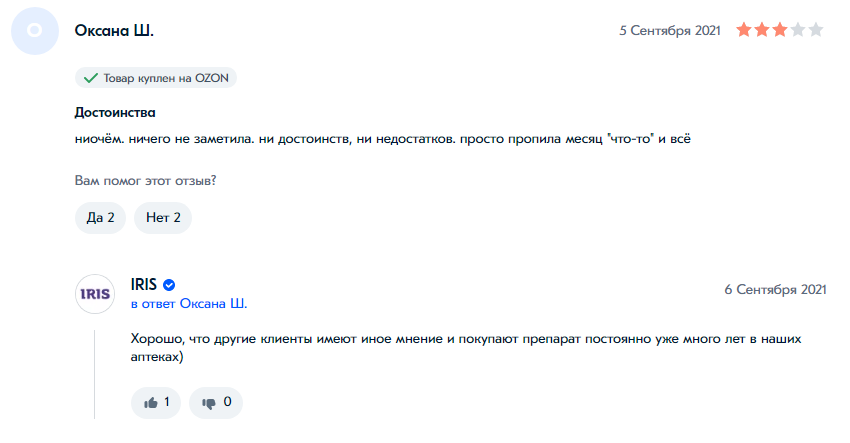Click the reviewer name Оксана Ш.
This screenshot has width=850, height=443.
coord(114,31)
